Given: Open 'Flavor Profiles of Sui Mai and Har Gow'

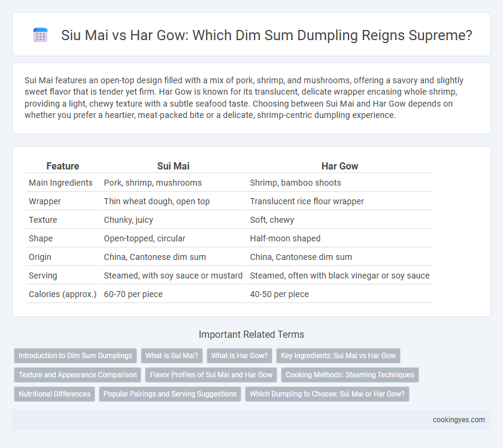Looking at the screenshot, I should point(211,375).
